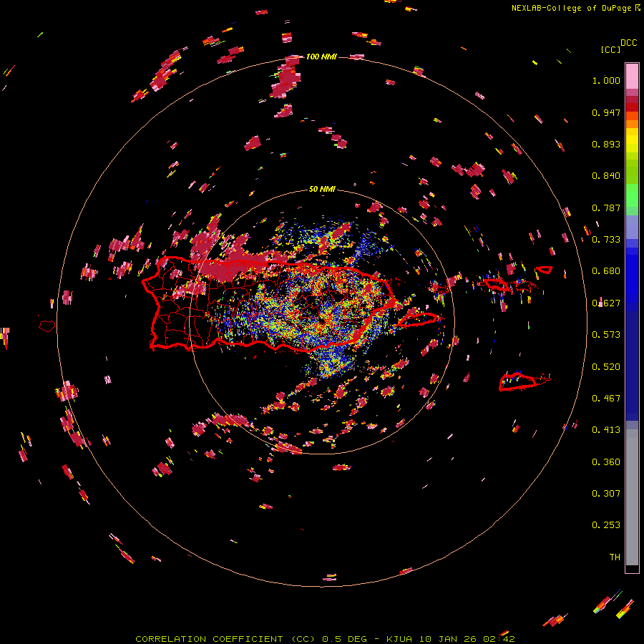Click the TH threshold label
Screen dimensions: 644x644
(x=615, y=557)
